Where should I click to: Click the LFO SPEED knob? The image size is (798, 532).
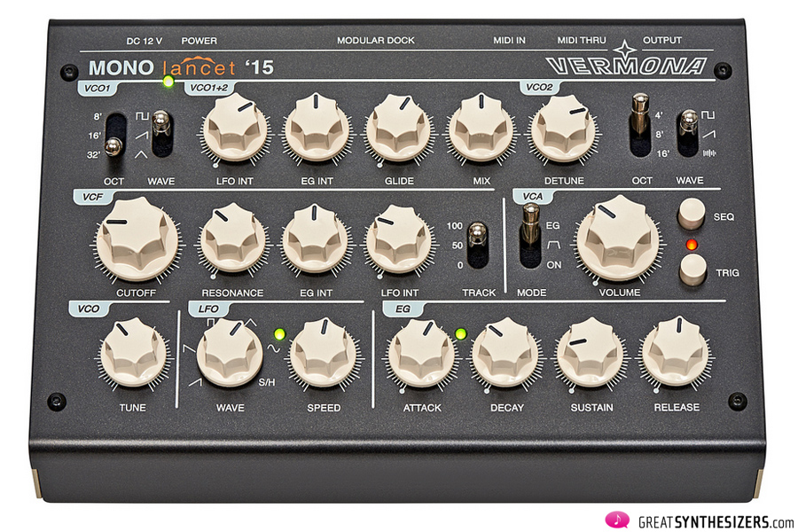pos(323,353)
